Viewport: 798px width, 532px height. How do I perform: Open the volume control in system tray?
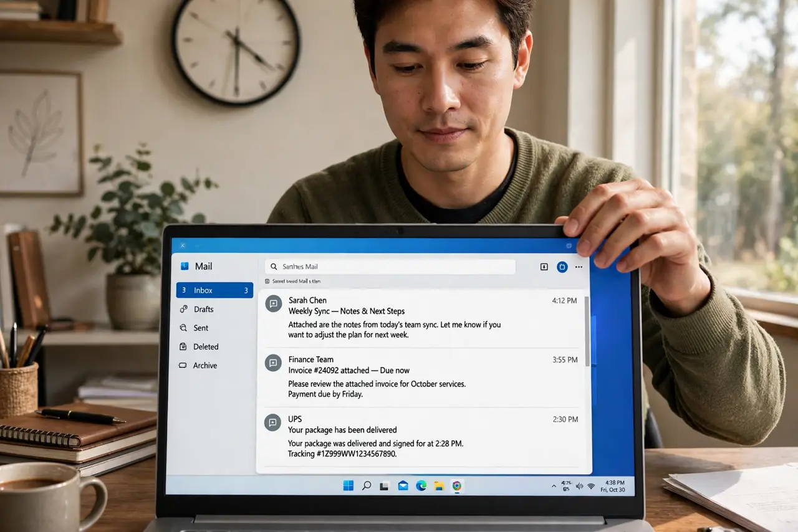pyautogui.click(x=580, y=486)
